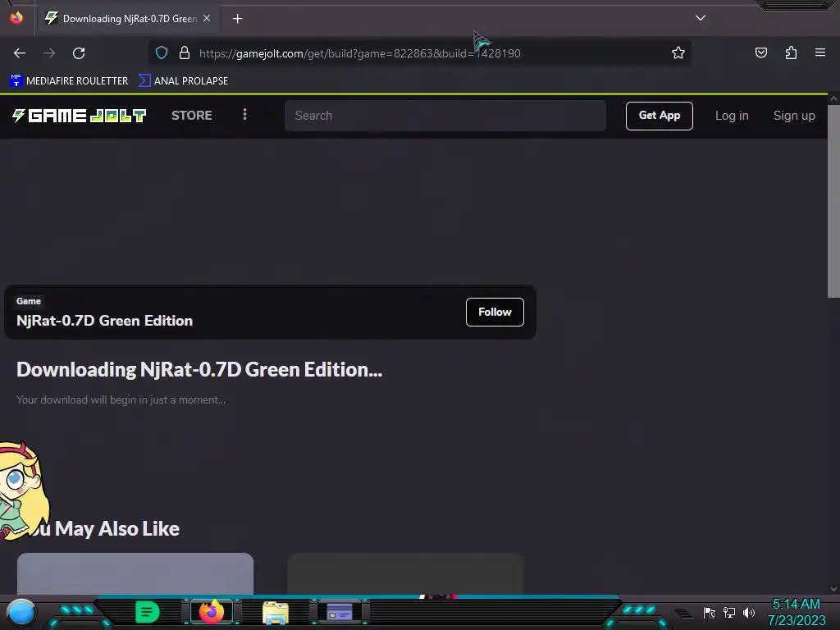The width and height of the screenshot is (840, 630).
Task: Focus the Game Jolt Search field
Action: 445,116
